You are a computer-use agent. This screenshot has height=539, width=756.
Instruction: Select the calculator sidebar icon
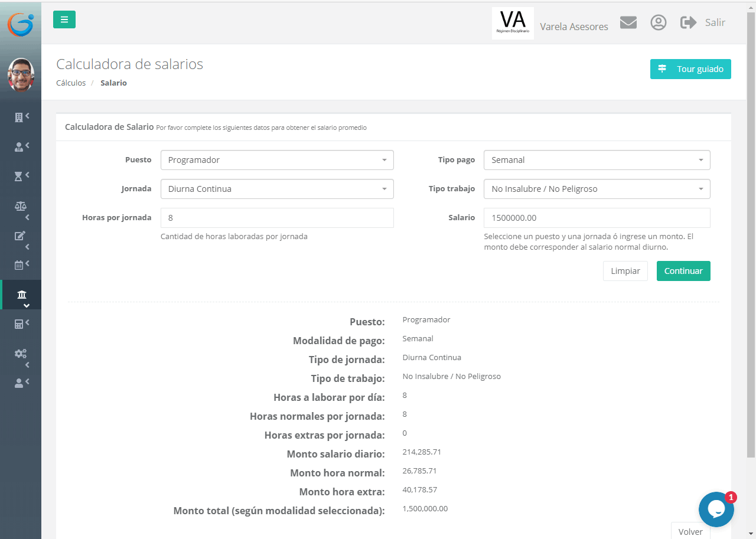point(19,324)
